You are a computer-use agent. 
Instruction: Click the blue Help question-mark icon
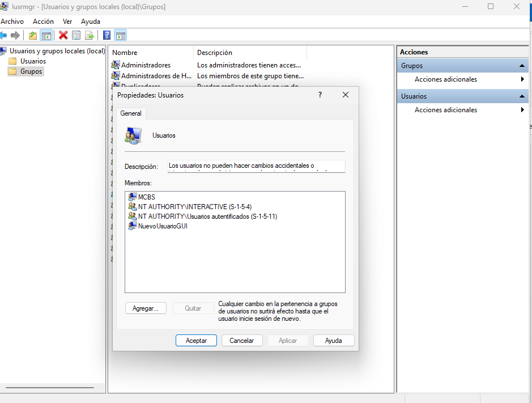pyautogui.click(x=107, y=35)
